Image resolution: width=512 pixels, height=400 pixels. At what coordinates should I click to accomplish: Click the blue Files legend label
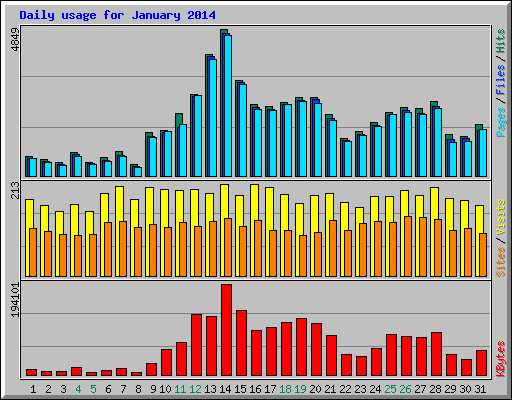(x=501, y=79)
